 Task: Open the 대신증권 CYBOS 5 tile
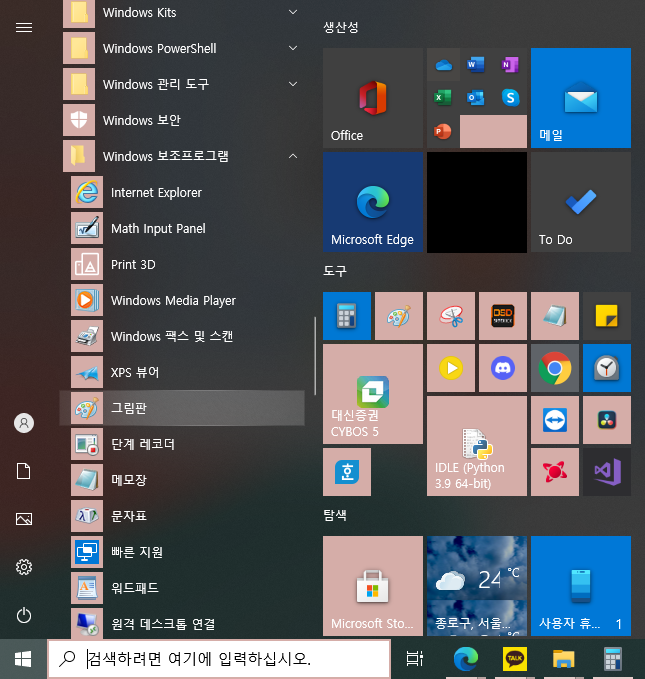tap(373, 394)
